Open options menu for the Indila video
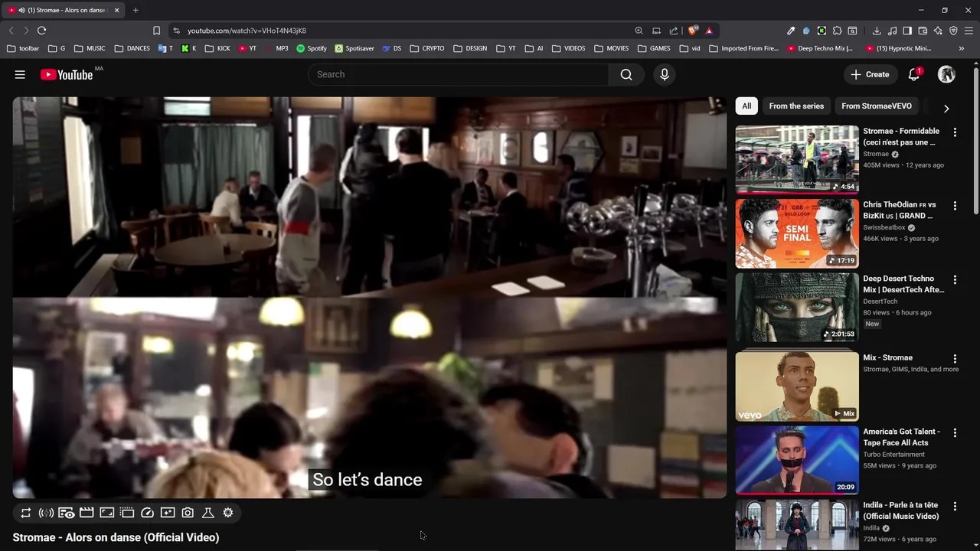This screenshot has width=980, height=551. click(955, 507)
